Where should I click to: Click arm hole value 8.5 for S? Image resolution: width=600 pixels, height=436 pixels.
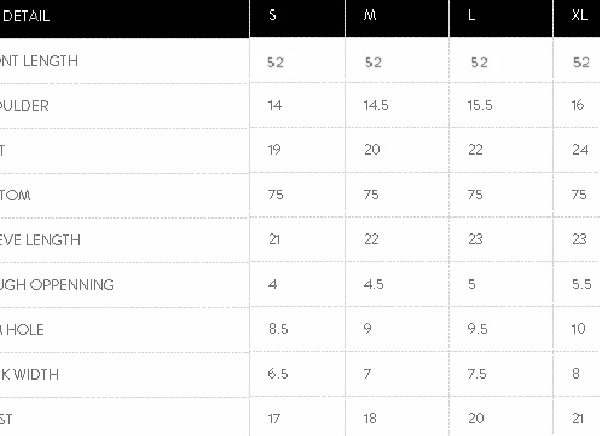[279, 329]
